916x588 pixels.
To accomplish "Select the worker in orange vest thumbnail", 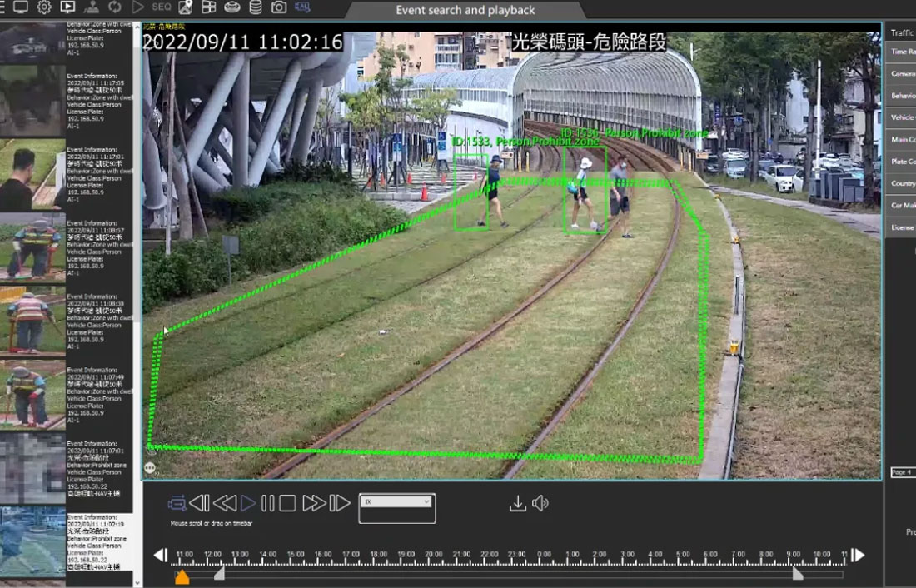I will 32,247.
